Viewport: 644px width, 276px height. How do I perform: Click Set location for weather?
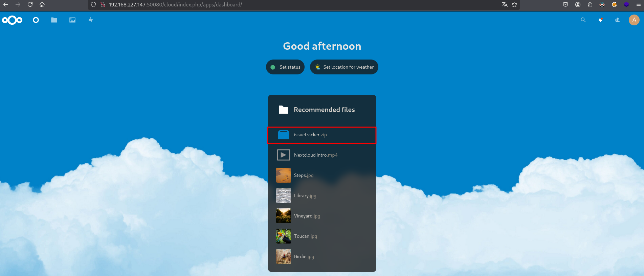(344, 67)
